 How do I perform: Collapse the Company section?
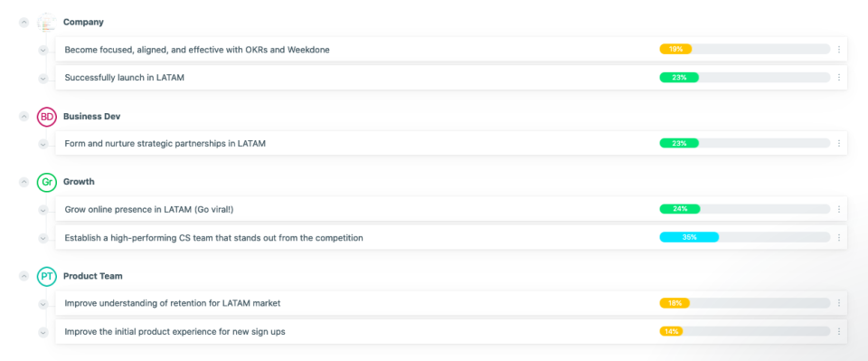pos(24,22)
